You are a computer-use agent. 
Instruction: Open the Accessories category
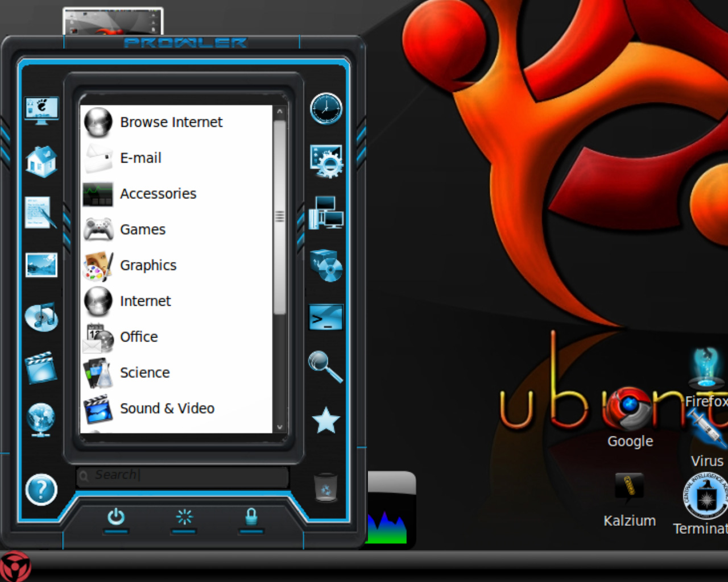[176, 194]
